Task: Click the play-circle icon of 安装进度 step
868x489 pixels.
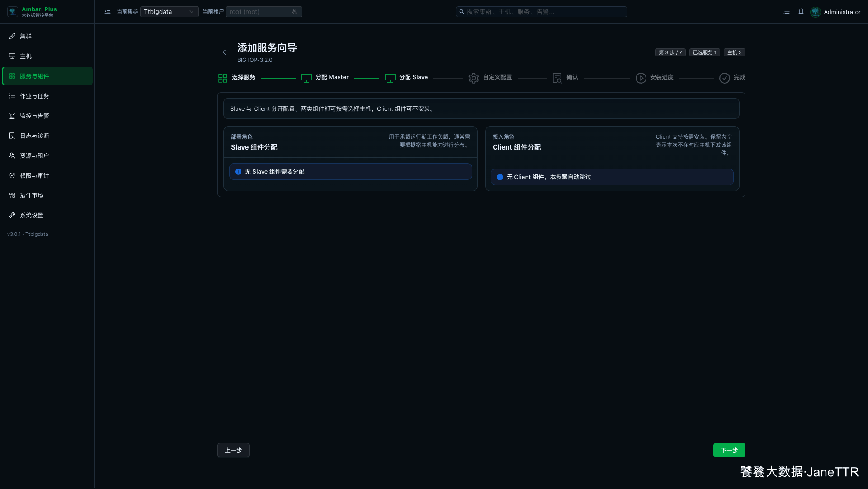Action: point(641,78)
